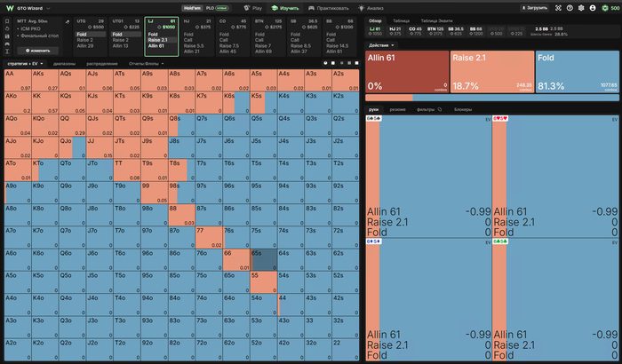Image resolution: width=622 pixels, height=364 pixels.
Task: Select Hold'em game type toggle
Action: click(x=193, y=8)
